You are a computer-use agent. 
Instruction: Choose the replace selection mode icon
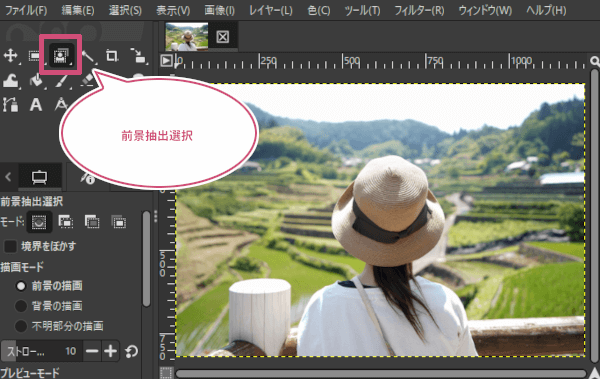pos(39,222)
